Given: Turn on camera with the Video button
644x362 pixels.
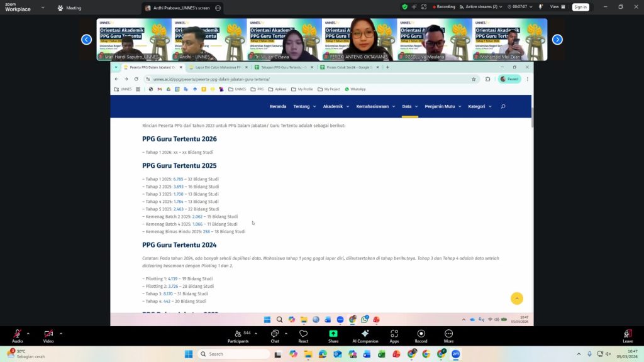Looking at the screenshot, I should pos(48,334).
